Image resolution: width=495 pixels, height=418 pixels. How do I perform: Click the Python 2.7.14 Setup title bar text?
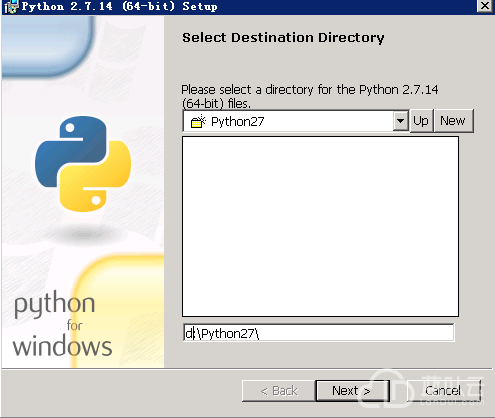[119, 6]
